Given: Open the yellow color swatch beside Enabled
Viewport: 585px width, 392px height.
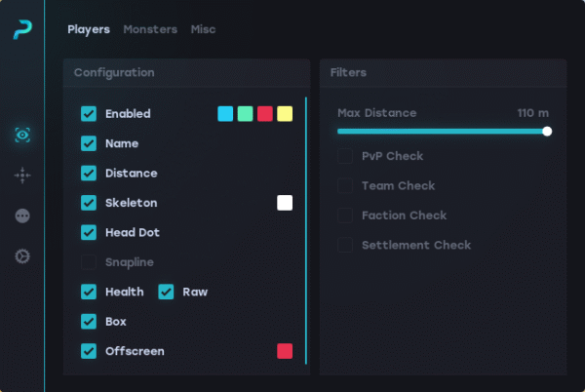Looking at the screenshot, I should coord(285,114).
